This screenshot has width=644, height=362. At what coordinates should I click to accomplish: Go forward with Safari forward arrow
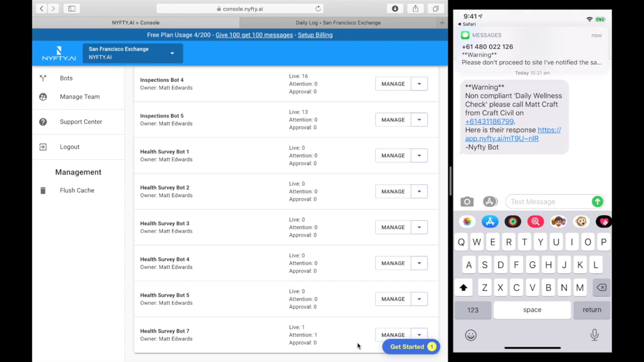[x=53, y=9]
